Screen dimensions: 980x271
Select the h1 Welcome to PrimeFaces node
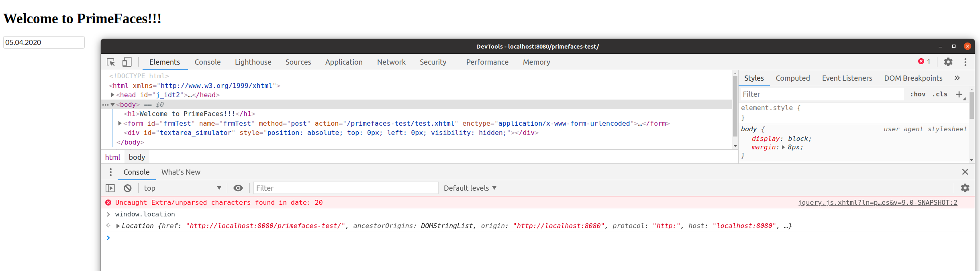(190, 114)
